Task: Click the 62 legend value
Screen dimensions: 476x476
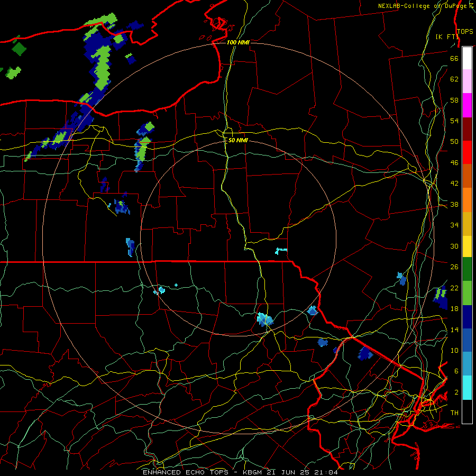Action: 454,79
